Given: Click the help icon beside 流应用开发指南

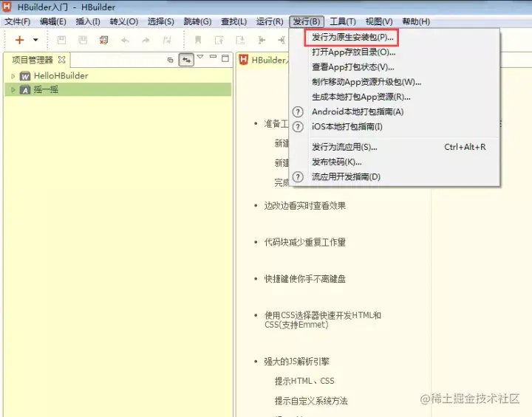Looking at the screenshot, I should pyautogui.click(x=298, y=177).
